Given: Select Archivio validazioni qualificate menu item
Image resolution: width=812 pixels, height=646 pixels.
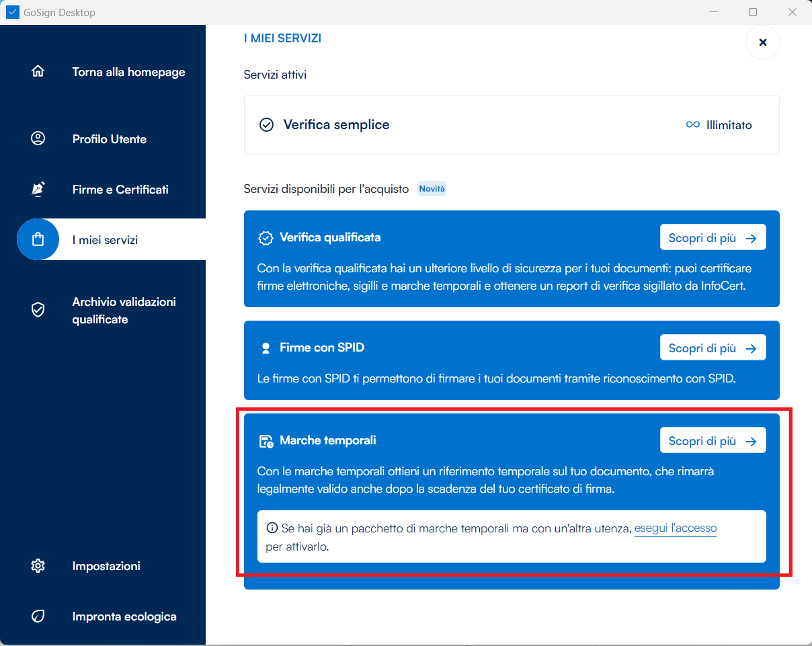Looking at the screenshot, I should pyautogui.click(x=124, y=311).
